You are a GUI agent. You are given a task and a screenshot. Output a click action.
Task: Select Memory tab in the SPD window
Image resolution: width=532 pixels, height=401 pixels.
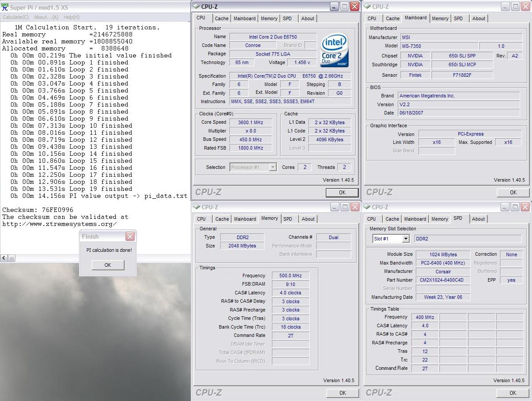(439, 219)
